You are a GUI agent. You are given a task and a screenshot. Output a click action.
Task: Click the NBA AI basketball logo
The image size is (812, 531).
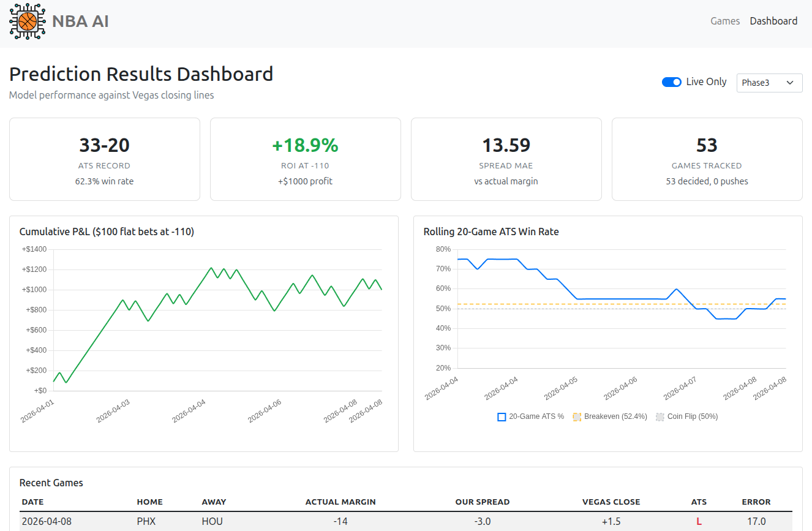(x=27, y=21)
